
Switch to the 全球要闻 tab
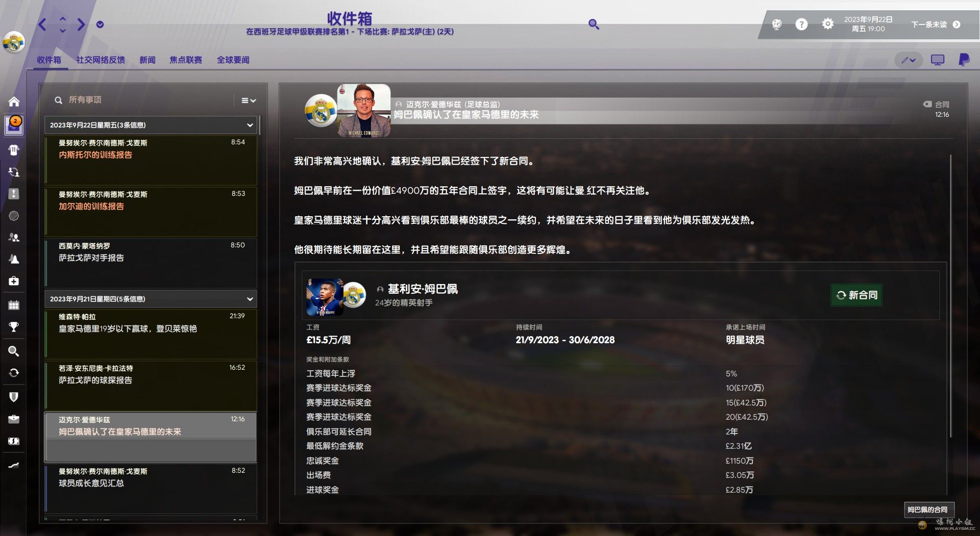[233, 60]
